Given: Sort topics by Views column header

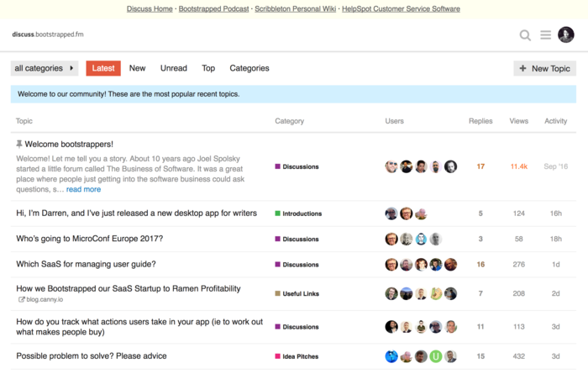Looking at the screenshot, I should [x=518, y=121].
